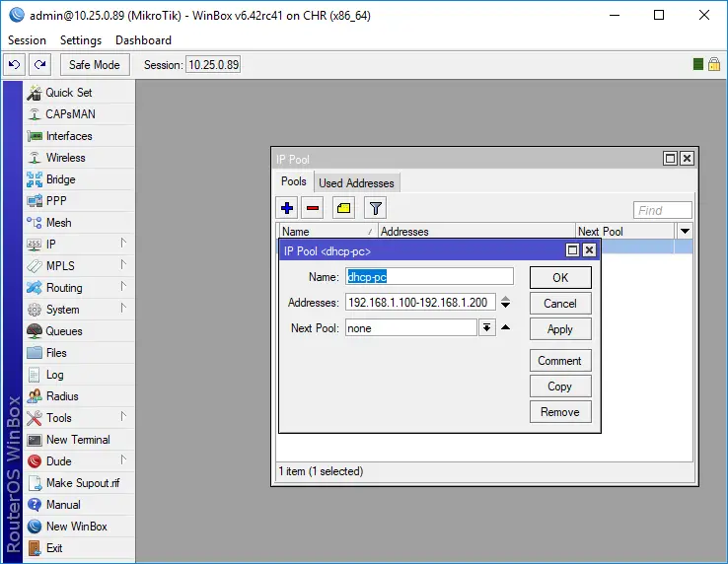Open Mesh menu

pyautogui.click(x=79, y=223)
